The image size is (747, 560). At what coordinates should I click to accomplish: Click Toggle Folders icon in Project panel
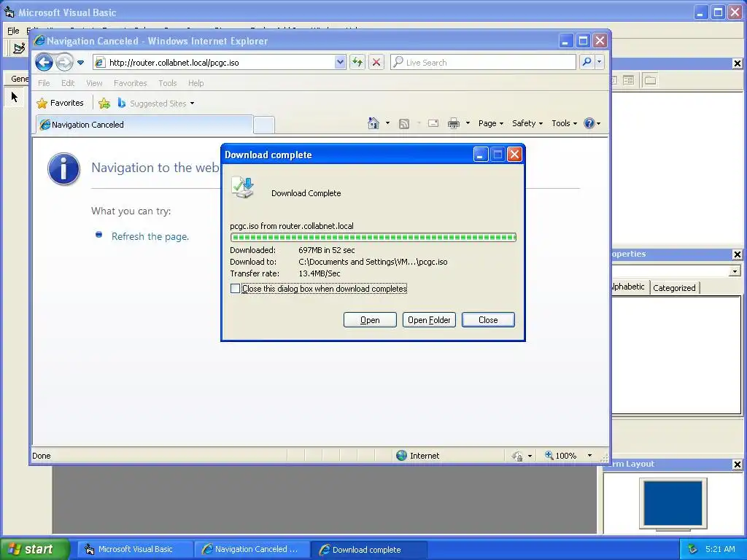(650, 80)
